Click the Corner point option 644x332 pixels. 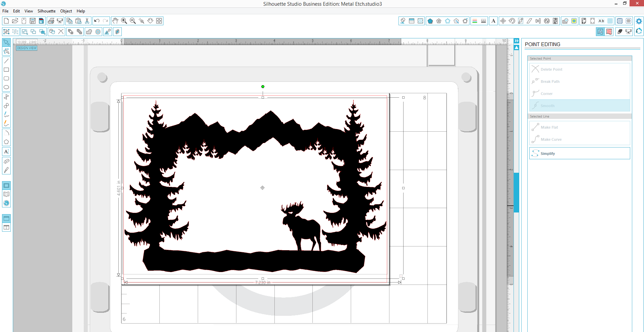click(x=580, y=94)
